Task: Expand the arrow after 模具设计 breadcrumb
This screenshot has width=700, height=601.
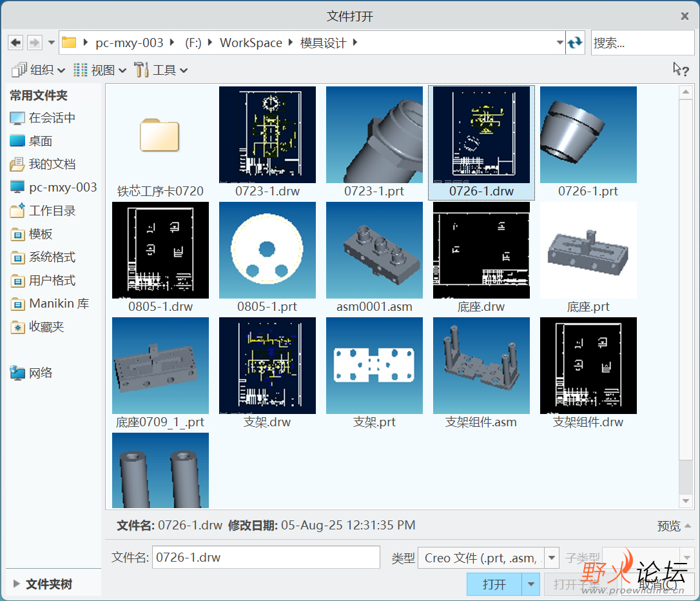Action: point(355,43)
